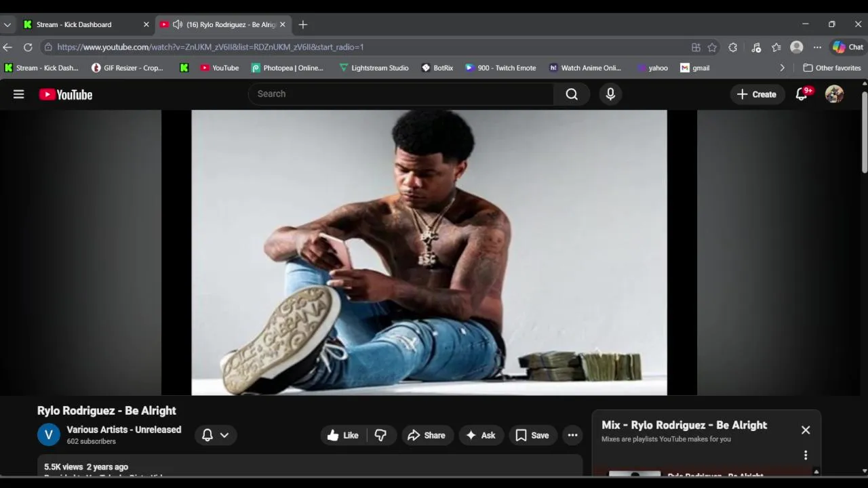Image resolution: width=868 pixels, height=488 pixels.
Task: Dislike the video with thumbs-down
Action: tap(380, 435)
